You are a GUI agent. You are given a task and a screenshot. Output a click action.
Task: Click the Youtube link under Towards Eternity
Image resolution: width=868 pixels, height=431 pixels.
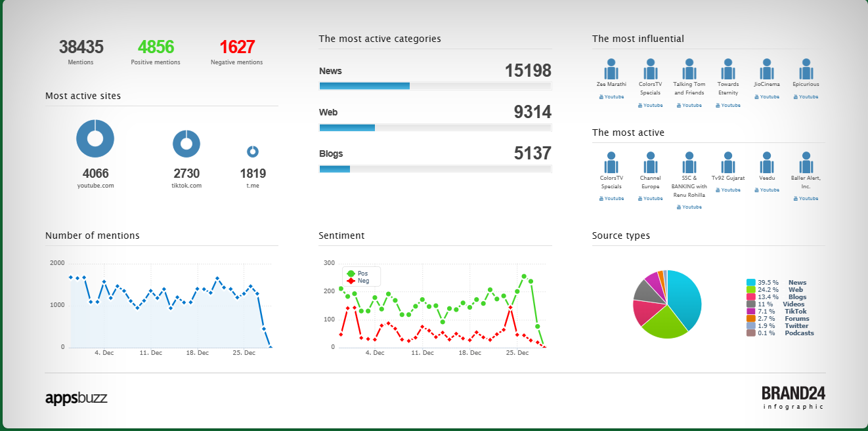(x=728, y=105)
